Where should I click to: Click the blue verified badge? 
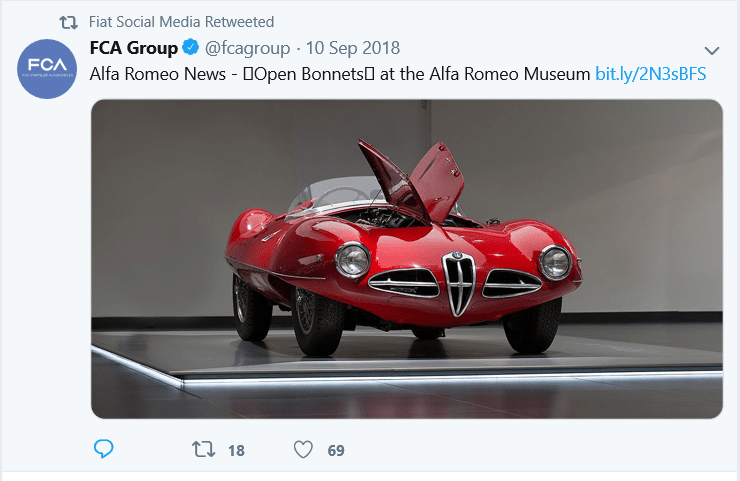pyautogui.click(x=191, y=47)
